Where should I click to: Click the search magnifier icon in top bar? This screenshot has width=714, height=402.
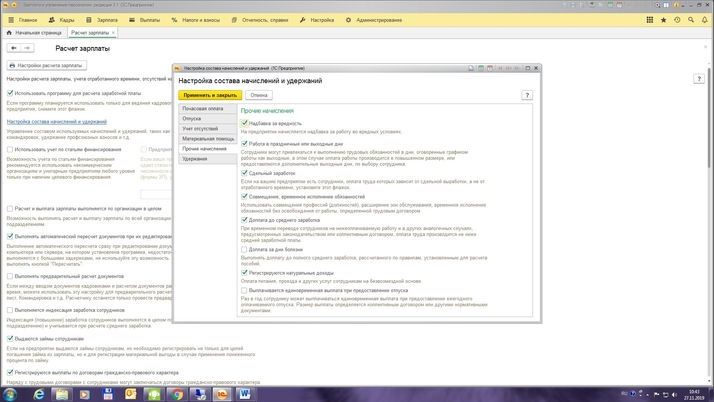[x=691, y=20]
